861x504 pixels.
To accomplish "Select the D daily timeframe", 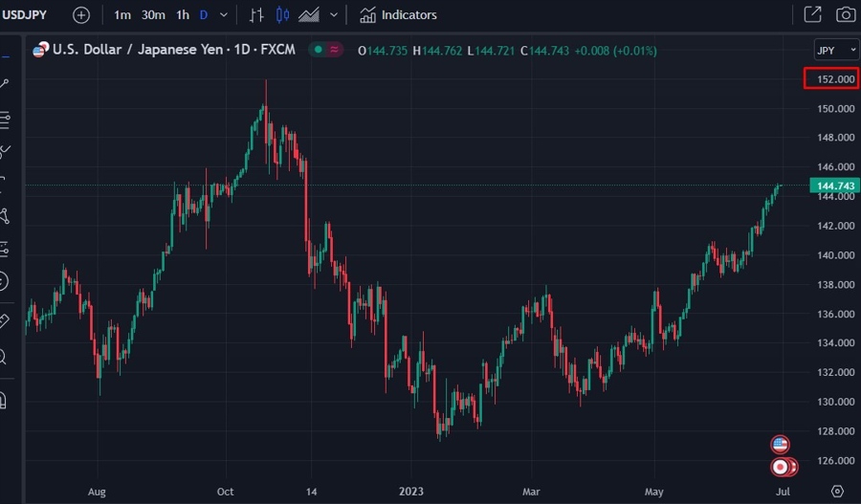I will click(x=204, y=15).
